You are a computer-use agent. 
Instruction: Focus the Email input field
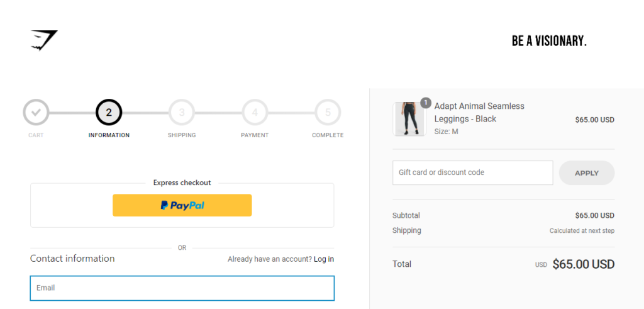182,288
